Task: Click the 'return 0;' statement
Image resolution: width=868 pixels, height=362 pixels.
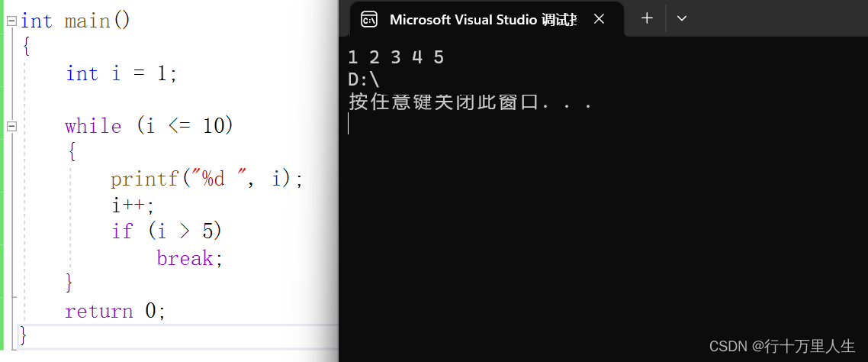Action: coord(115,311)
